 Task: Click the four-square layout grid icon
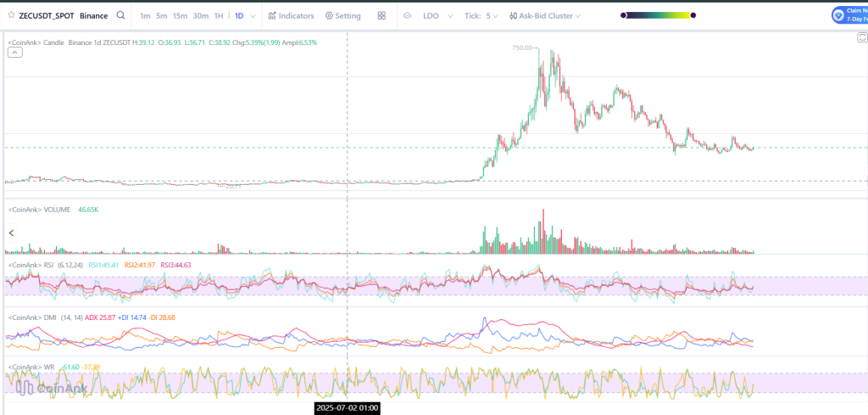[x=381, y=15]
